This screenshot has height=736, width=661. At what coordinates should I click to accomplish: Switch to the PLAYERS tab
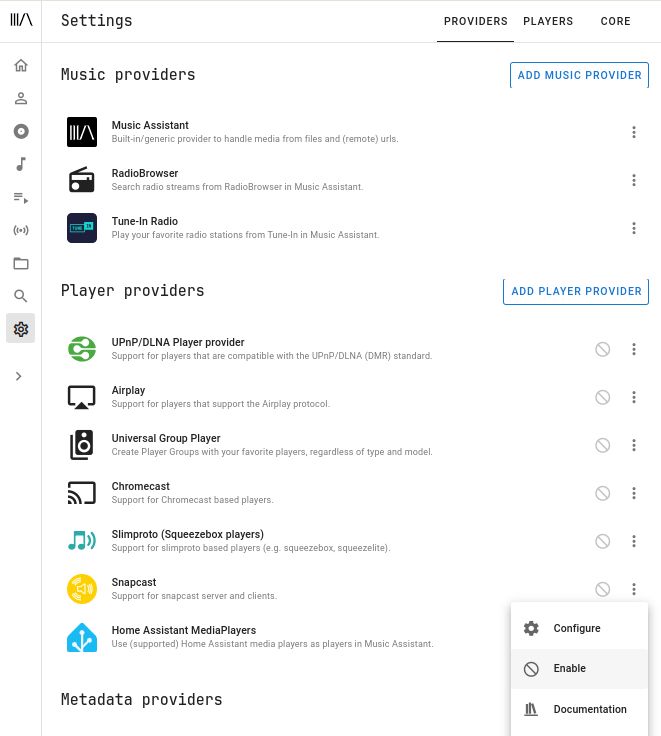click(548, 21)
